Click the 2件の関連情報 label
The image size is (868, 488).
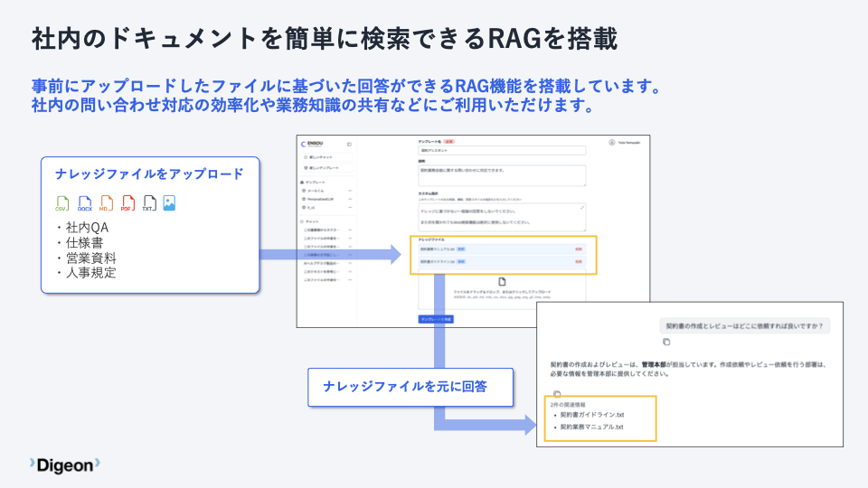pos(568,405)
